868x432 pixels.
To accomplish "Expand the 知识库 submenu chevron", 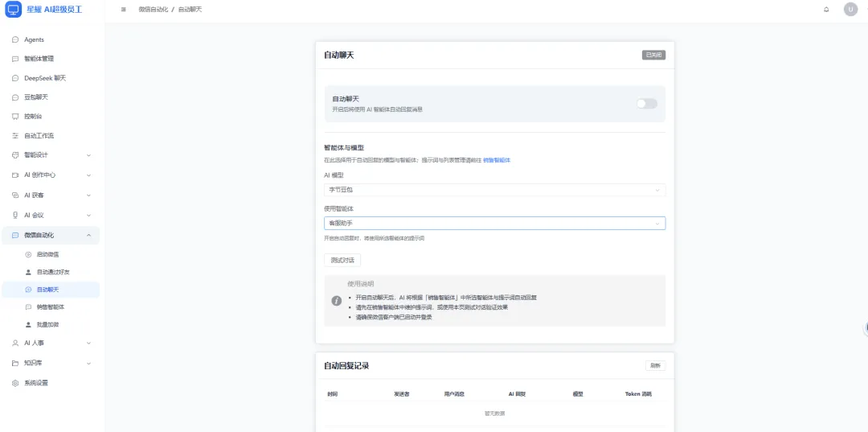I will (x=88, y=364).
